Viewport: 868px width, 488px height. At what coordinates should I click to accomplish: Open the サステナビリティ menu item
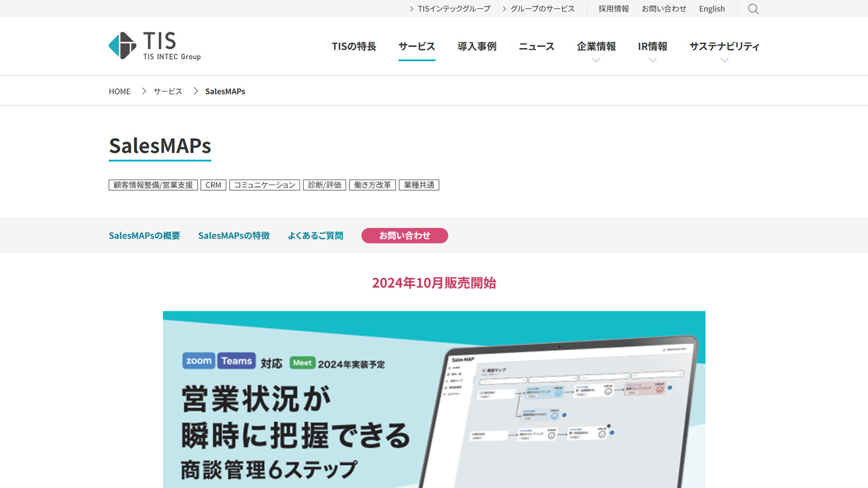[724, 46]
